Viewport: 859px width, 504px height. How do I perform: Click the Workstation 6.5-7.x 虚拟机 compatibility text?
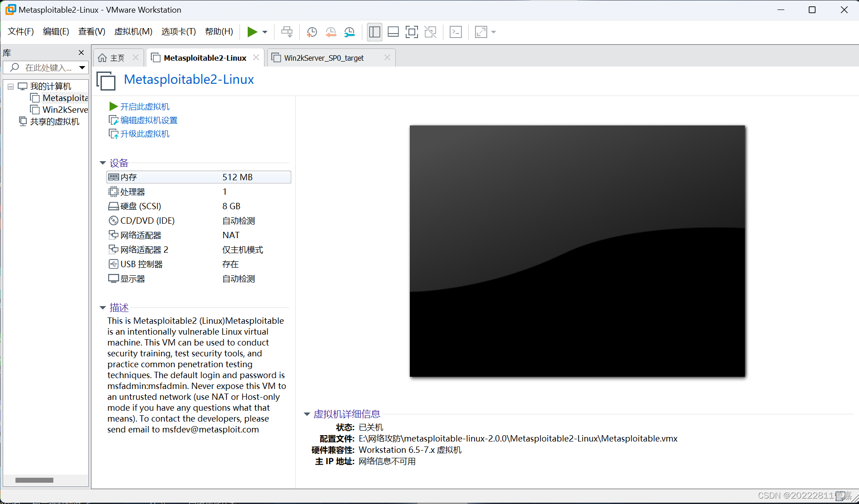[x=410, y=450]
